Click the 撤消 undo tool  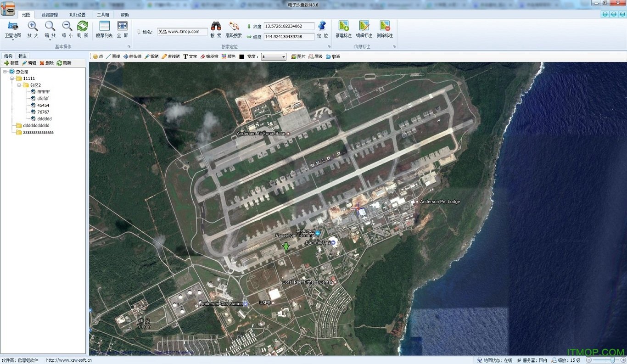pos(333,56)
